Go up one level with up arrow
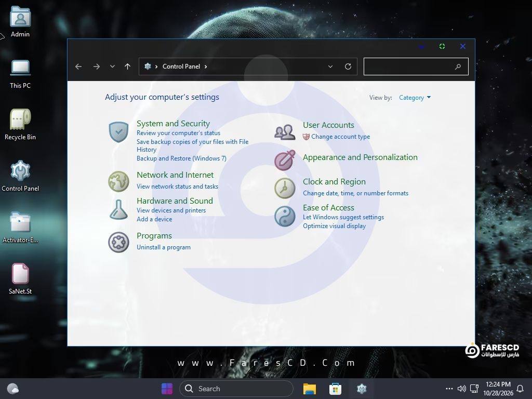The height and width of the screenshot is (399, 532). pos(128,66)
